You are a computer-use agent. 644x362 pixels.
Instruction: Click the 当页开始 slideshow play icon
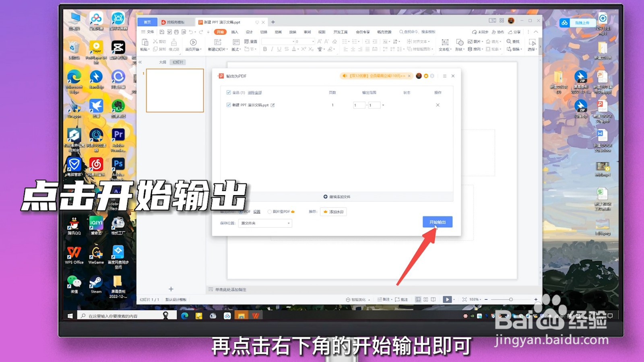pyautogui.click(x=193, y=42)
